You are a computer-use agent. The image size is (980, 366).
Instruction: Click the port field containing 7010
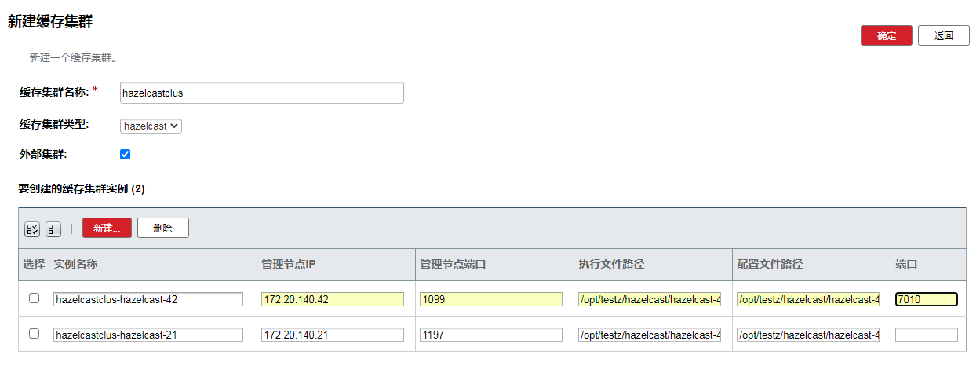point(926,299)
